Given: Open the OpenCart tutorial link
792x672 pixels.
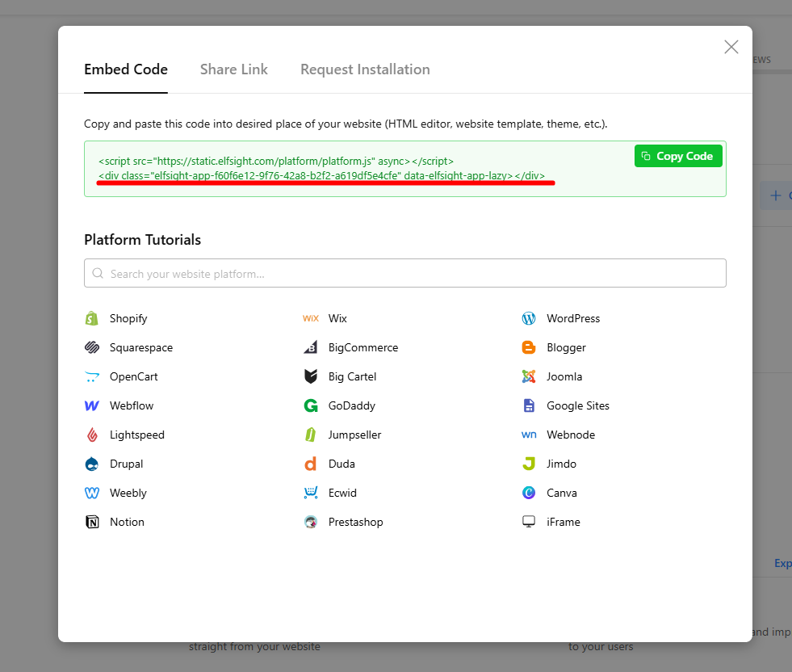Looking at the screenshot, I should [x=133, y=376].
